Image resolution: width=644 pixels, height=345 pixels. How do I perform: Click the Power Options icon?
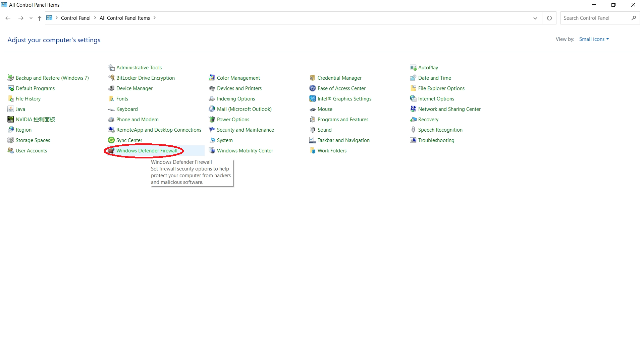[x=212, y=120]
